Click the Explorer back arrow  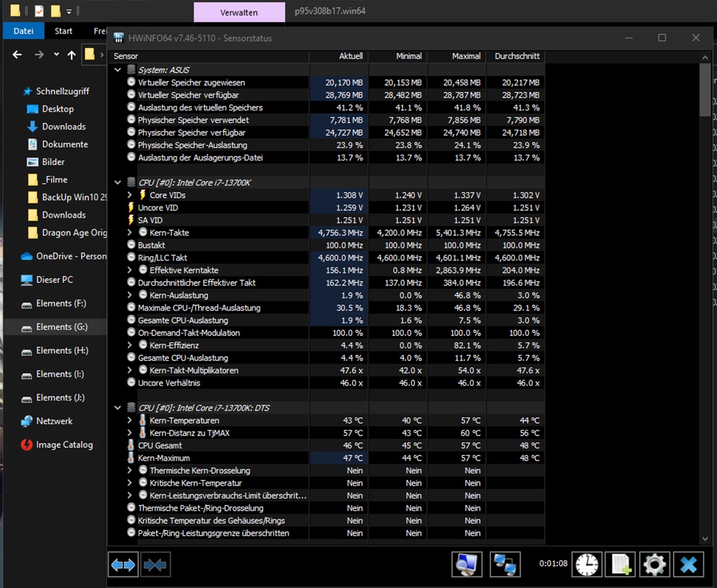pyautogui.click(x=17, y=55)
